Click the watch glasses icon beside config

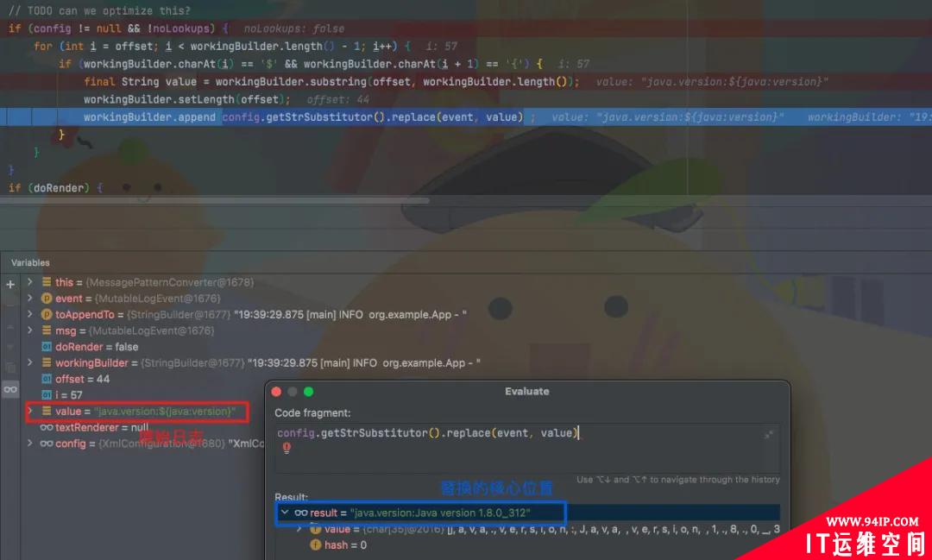pos(47,444)
